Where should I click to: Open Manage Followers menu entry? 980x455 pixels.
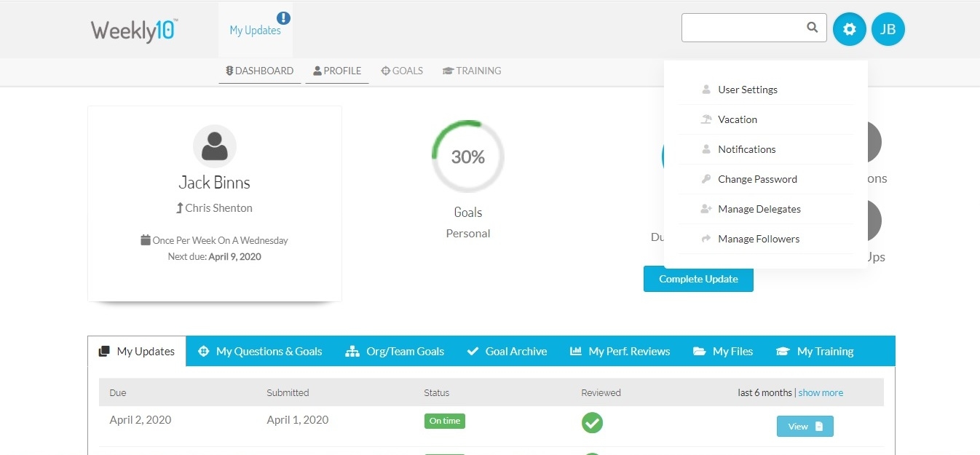758,239
